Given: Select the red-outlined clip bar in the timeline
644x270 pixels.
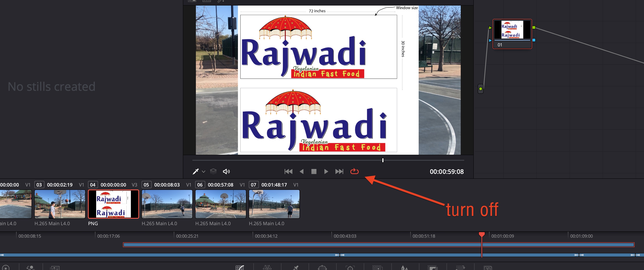Looking at the screenshot, I should (x=379, y=245).
